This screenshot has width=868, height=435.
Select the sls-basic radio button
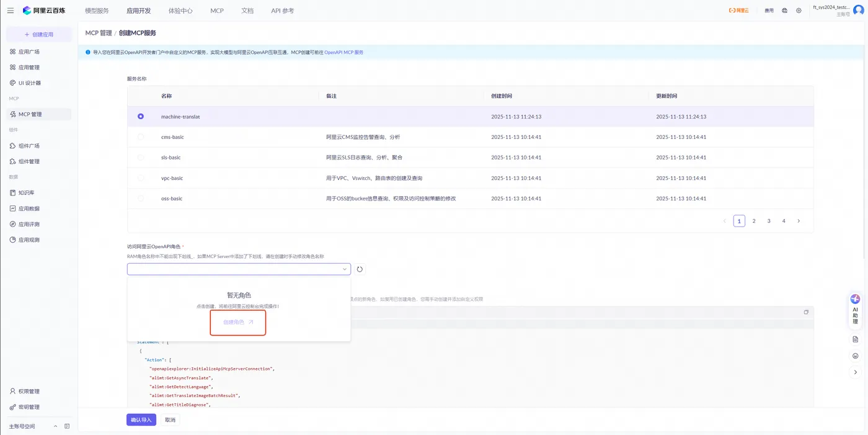pyautogui.click(x=141, y=158)
